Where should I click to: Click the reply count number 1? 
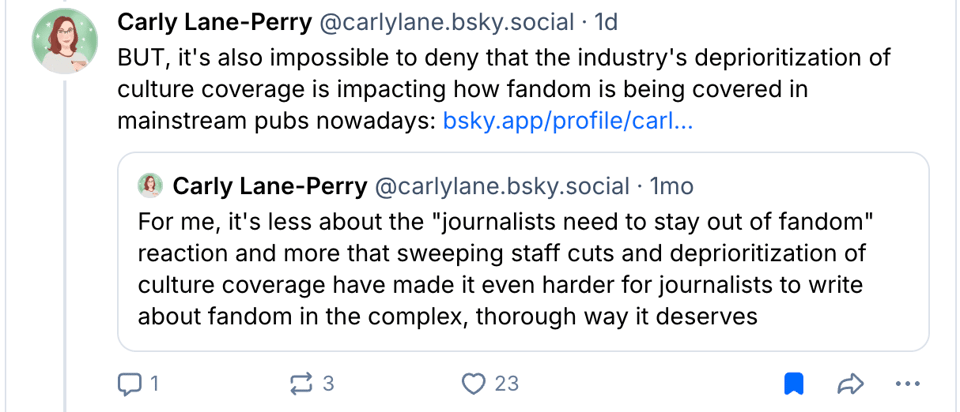click(x=154, y=383)
